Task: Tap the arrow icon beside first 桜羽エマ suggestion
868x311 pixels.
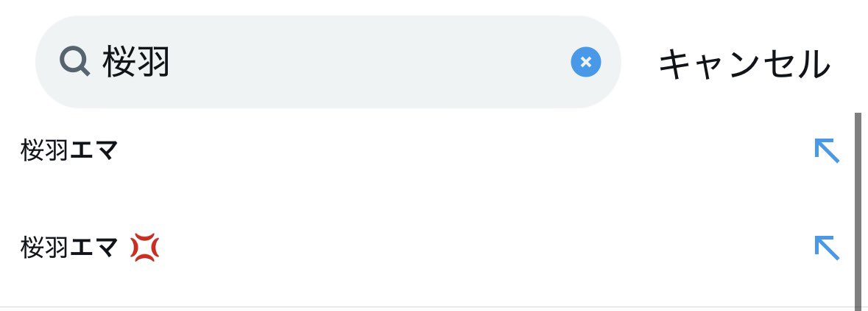Action: [x=827, y=150]
